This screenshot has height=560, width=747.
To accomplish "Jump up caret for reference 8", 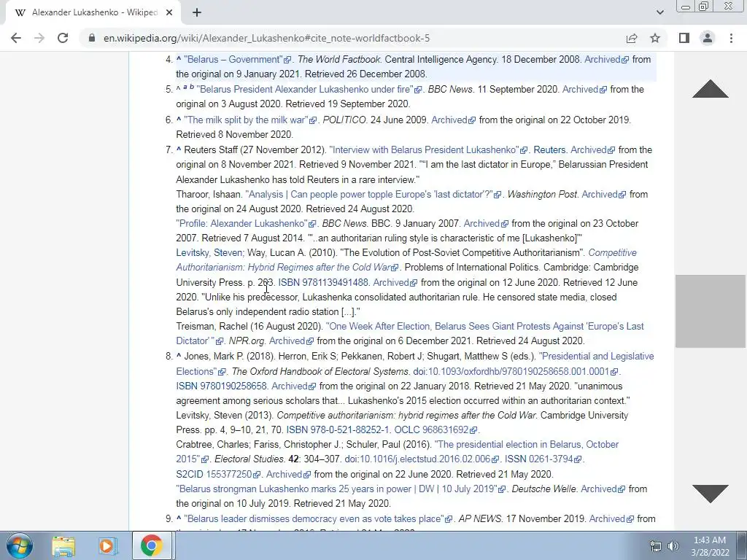I will [179, 356].
